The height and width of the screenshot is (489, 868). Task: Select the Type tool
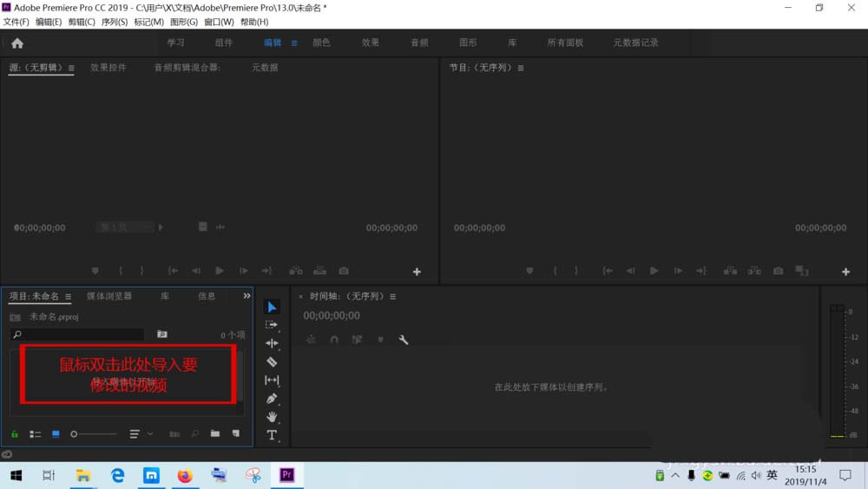272,435
